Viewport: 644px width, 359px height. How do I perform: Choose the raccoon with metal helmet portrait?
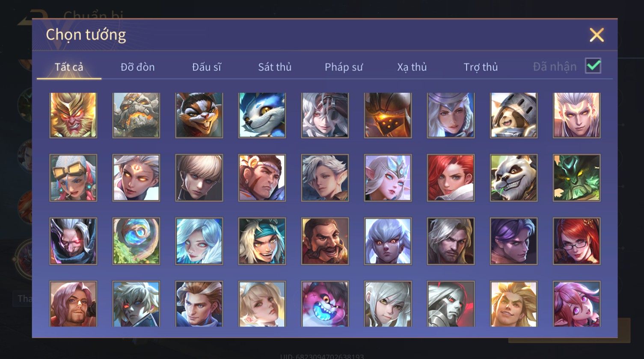point(513,115)
